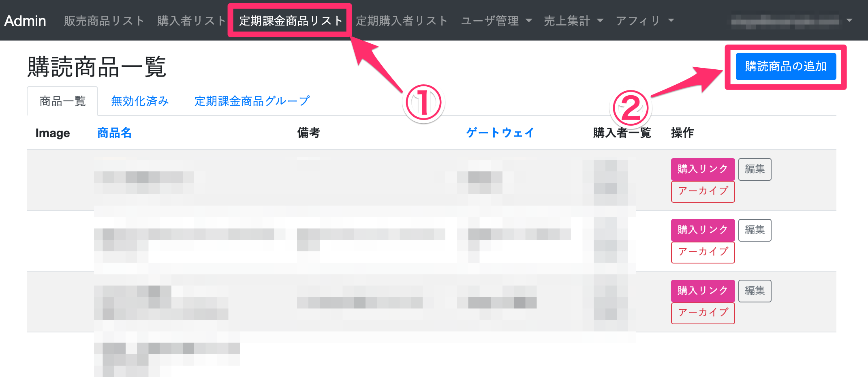Open the account dropdown at top right
The image size is (868, 377).
[x=792, y=21]
